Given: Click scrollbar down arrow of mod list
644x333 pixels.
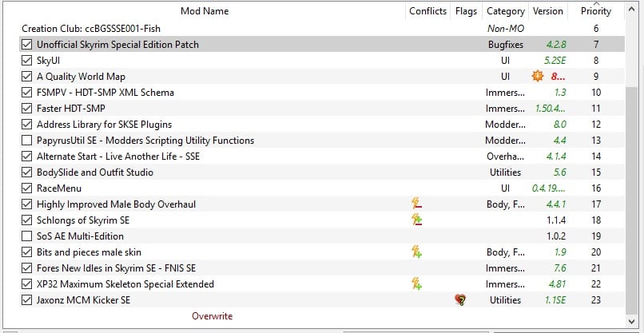Looking at the screenshot, I should 631,321.
